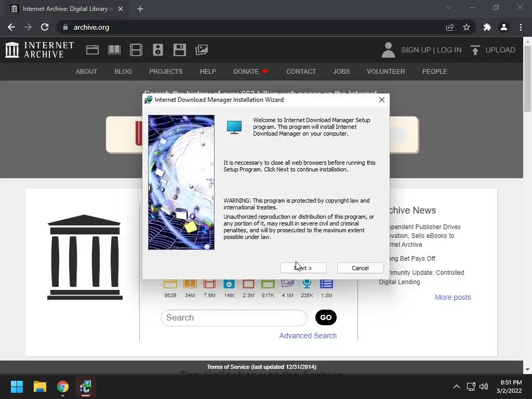Click LOG IN link
The width and height of the screenshot is (532, 399).
point(449,50)
